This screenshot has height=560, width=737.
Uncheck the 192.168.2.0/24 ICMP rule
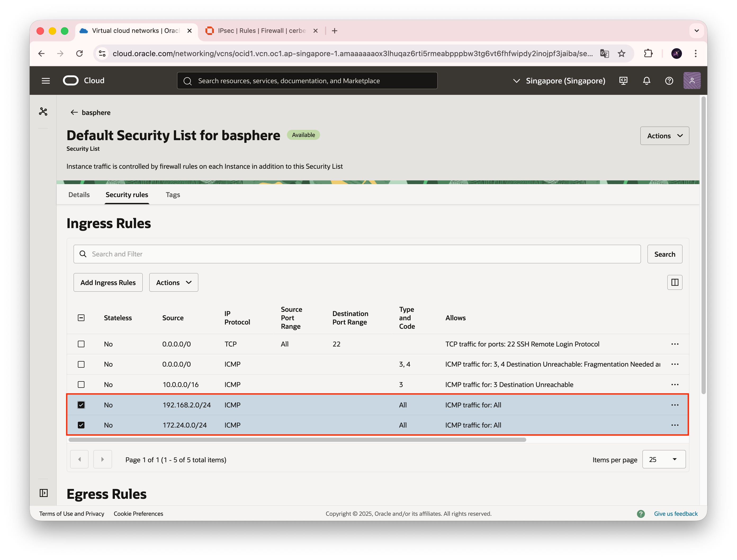[81, 405]
